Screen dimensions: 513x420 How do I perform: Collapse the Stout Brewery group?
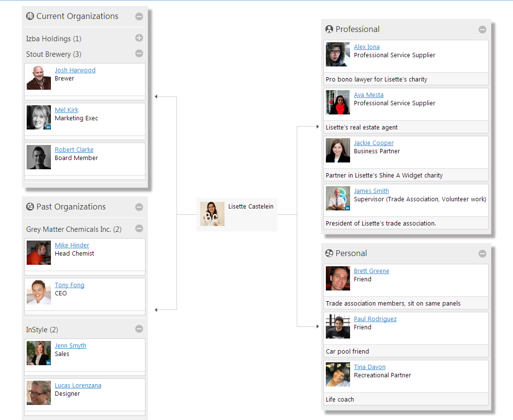coord(139,53)
